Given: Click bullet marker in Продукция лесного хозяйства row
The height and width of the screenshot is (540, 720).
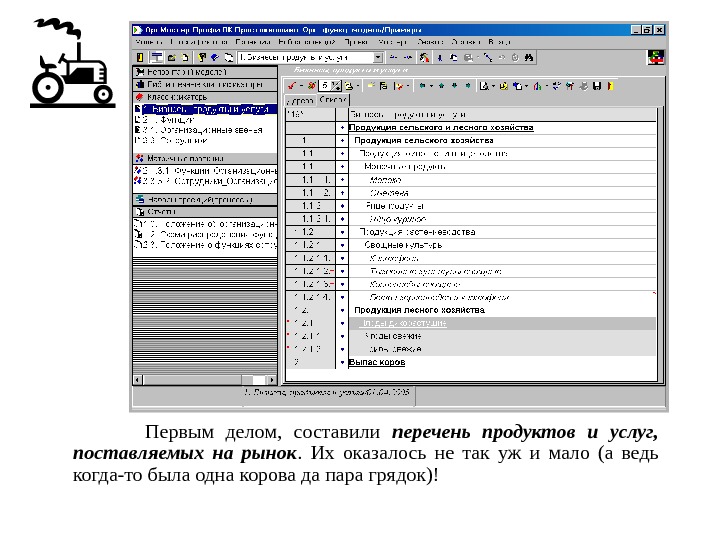Looking at the screenshot, I should 342,310.
